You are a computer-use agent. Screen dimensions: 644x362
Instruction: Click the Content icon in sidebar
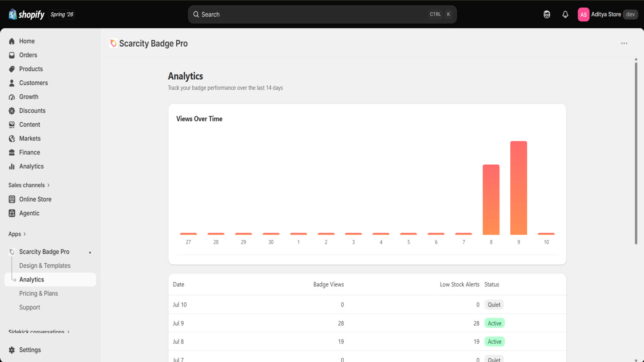(12, 125)
